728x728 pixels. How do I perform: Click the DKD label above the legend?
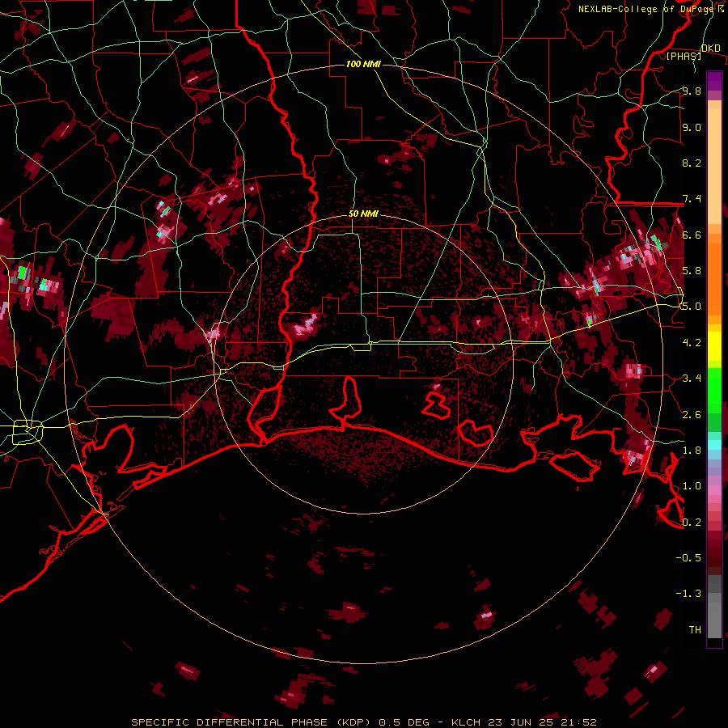coord(710,49)
